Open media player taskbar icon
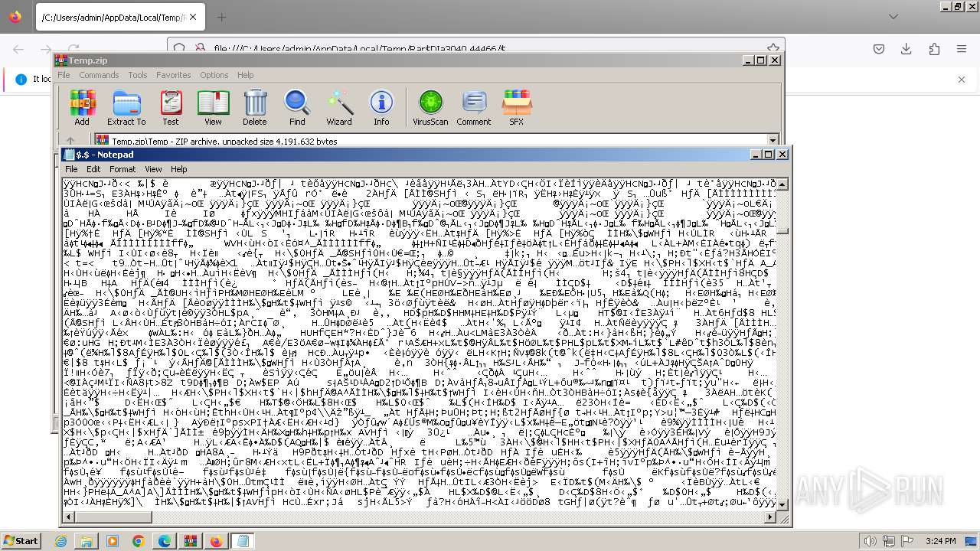The image size is (980, 551). coord(113,541)
